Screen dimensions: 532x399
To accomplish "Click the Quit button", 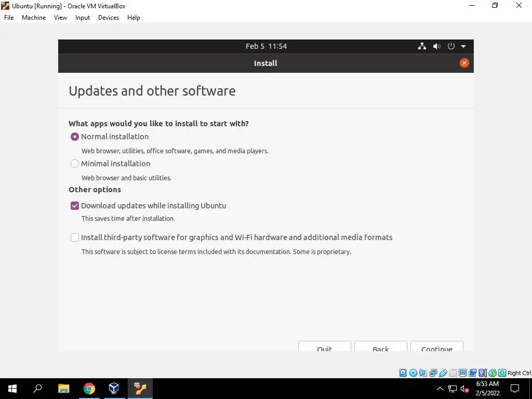I will 324,347.
